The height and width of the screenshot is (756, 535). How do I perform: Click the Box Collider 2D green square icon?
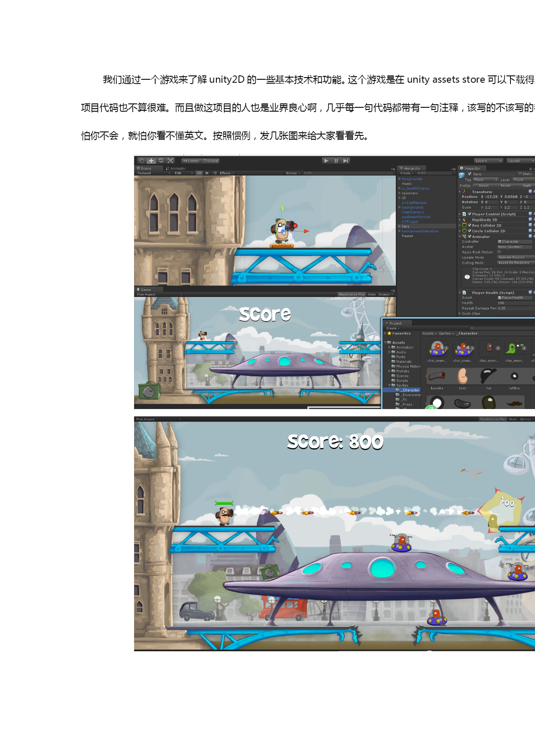click(x=464, y=225)
